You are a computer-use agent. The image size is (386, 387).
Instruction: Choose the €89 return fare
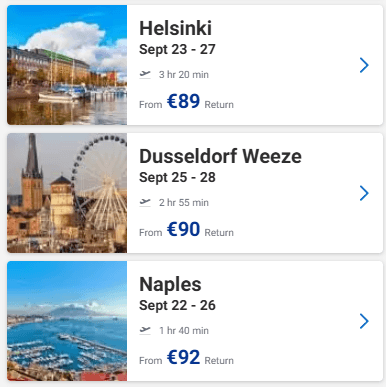tap(183, 101)
